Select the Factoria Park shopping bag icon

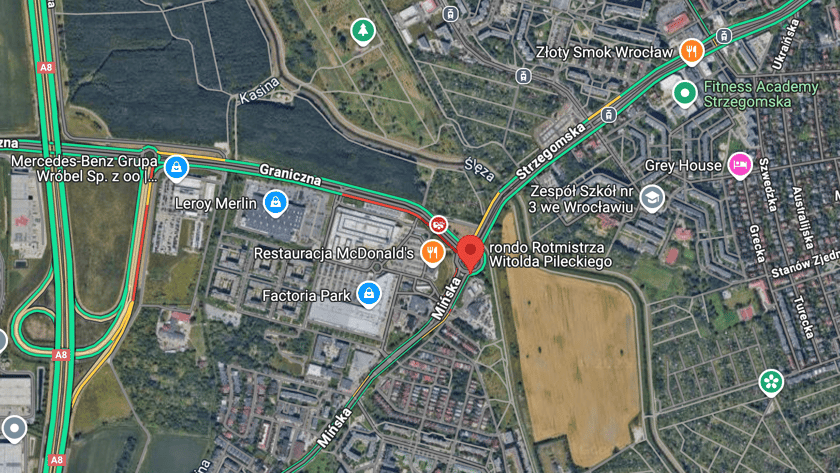pos(369,294)
